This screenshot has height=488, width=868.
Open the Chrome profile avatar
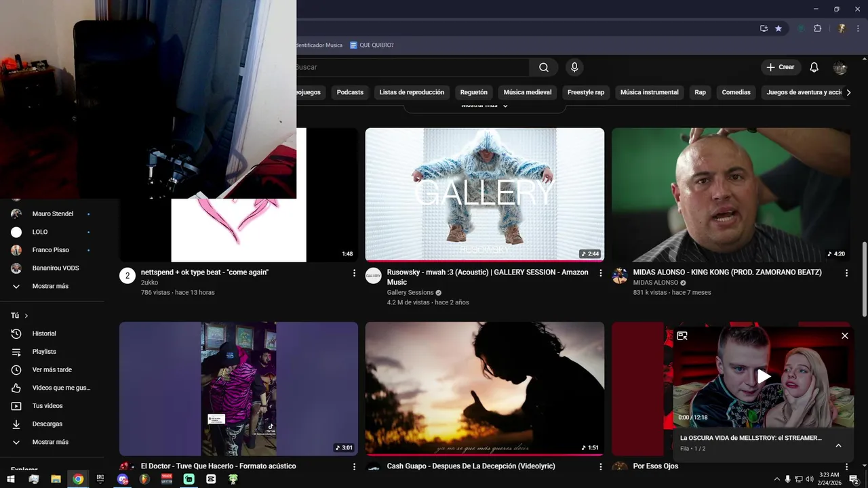coord(842,28)
